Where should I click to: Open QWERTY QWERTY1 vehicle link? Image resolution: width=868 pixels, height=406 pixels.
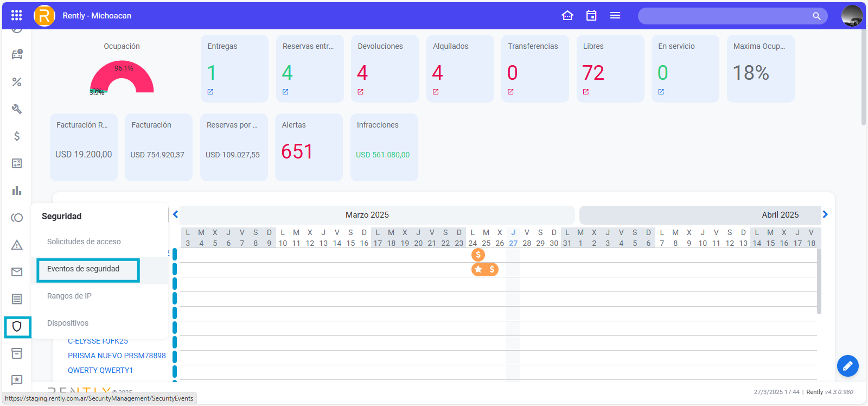(x=100, y=370)
